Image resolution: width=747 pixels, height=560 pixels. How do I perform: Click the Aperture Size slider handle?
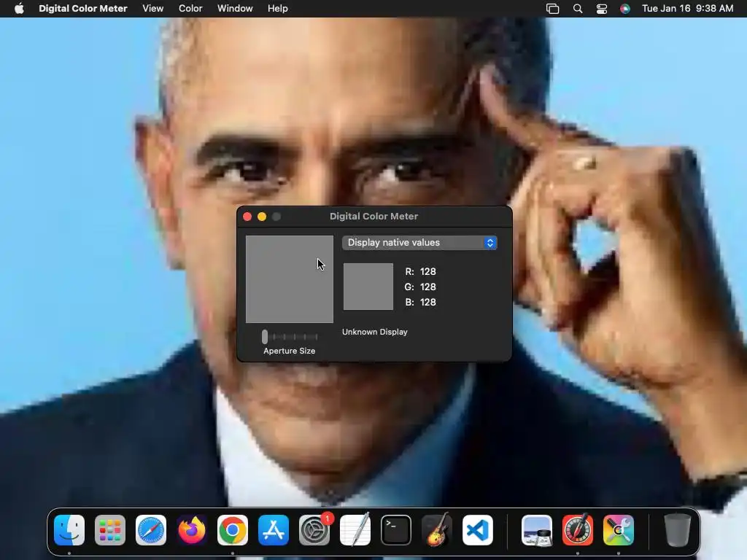click(x=265, y=337)
